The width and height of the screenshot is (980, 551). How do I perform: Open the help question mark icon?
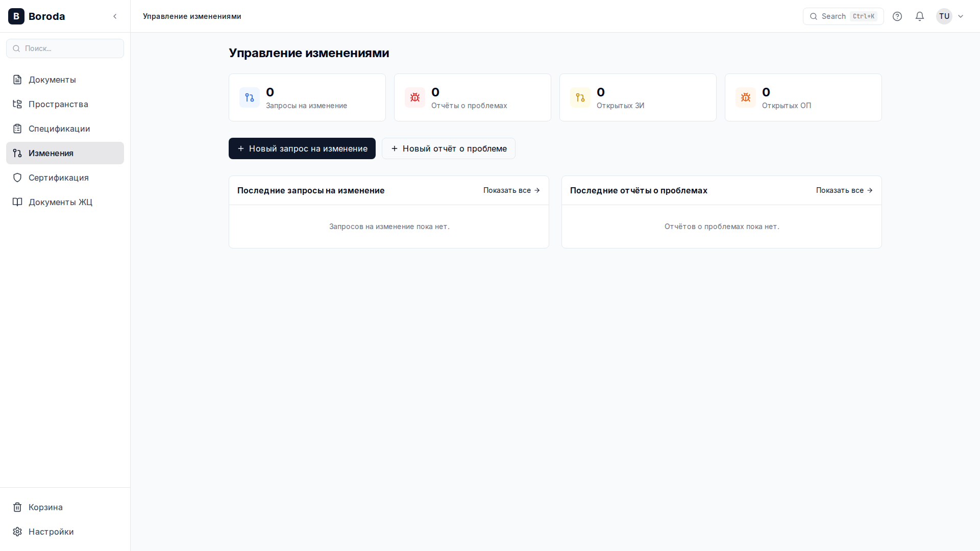coord(897,16)
